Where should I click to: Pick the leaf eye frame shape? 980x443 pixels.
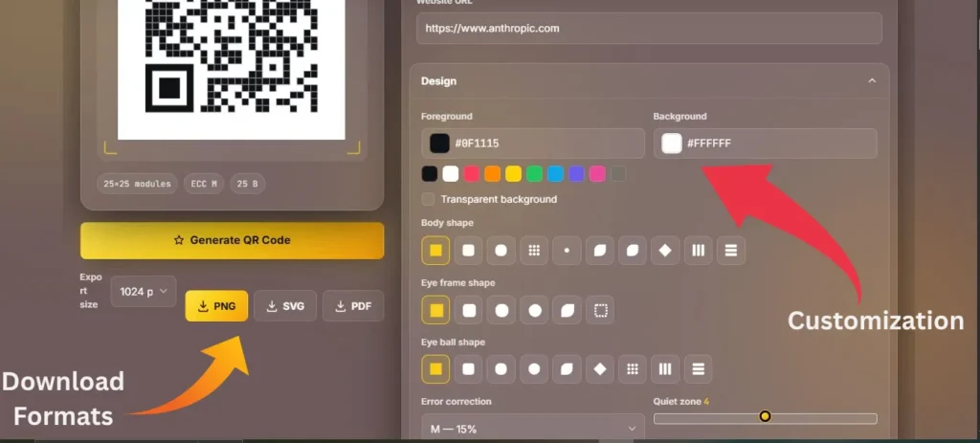tap(567, 310)
